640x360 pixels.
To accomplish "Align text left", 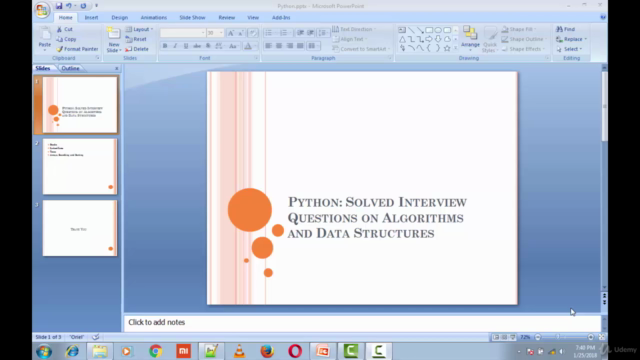I will [x=268, y=46].
